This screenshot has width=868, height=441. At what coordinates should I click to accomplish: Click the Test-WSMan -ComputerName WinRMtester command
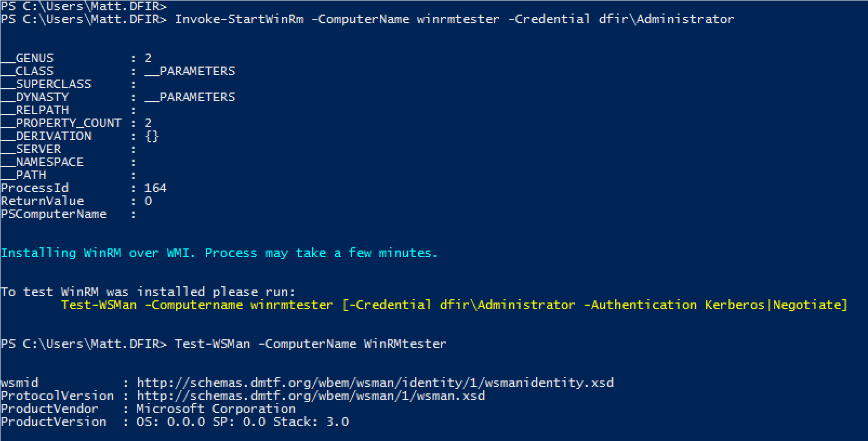click(x=310, y=344)
